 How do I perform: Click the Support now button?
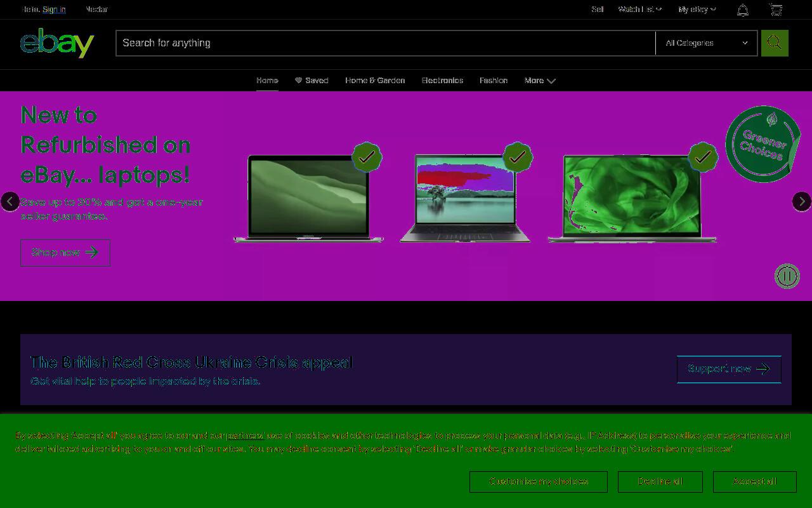[x=729, y=369]
